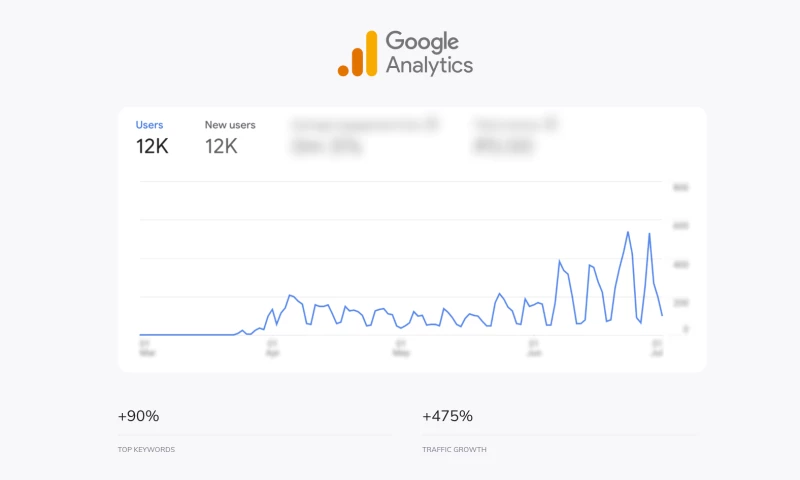Click the 01 Apr date label
Viewport: 800px width, 480px height.
click(x=272, y=347)
